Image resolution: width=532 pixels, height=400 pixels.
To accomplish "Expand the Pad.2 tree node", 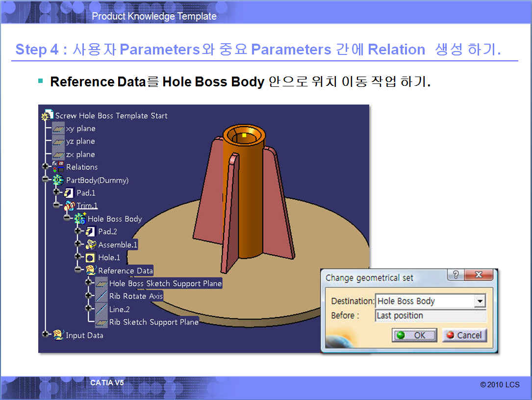I will (78, 232).
